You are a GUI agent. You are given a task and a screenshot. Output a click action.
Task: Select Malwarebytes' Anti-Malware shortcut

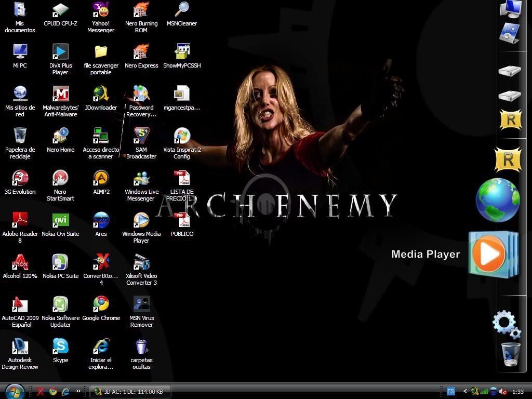point(60,101)
